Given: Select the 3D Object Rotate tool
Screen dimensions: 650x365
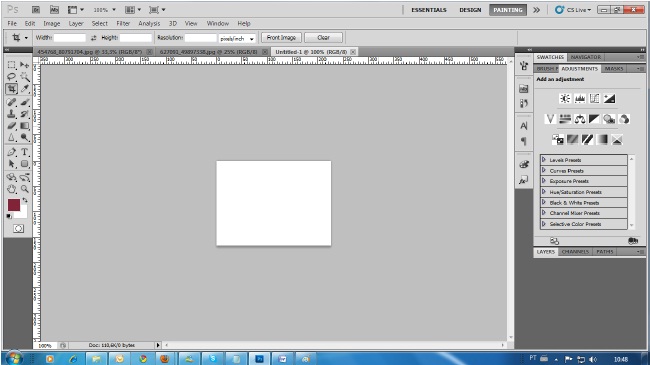Looking at the screenshot, I should (x=12, y=177).
